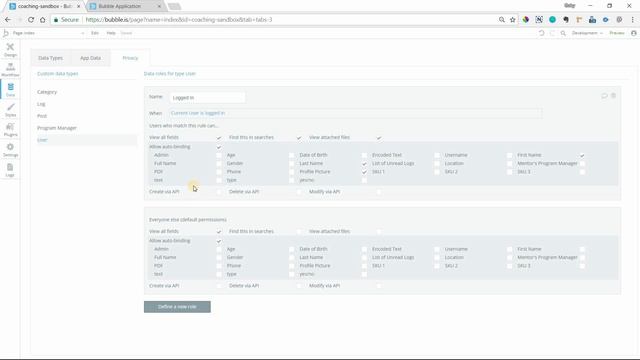
Task: Uncheck First Name in Logged in rule
Action: [582, 156]
